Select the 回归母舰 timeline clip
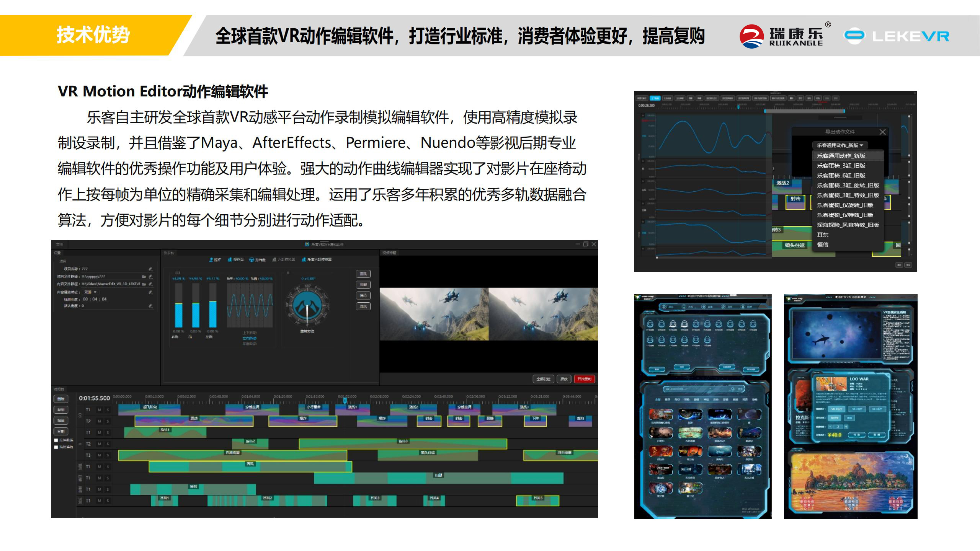Image resolution: width=980 pixels, height=551 pixels. point(560,455)
